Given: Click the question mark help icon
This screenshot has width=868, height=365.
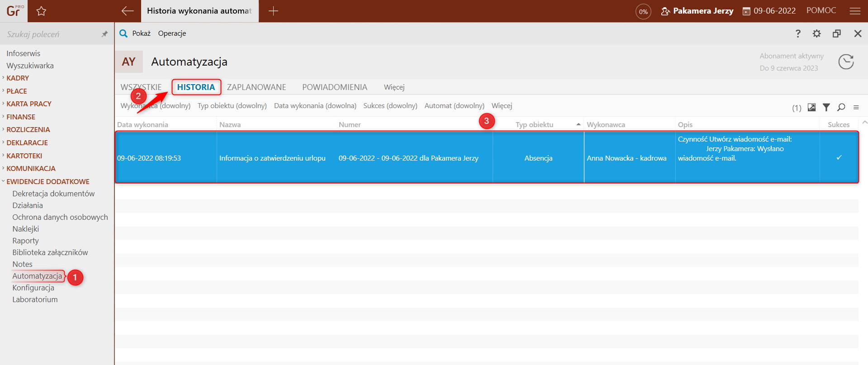Looking at the screenshot, I should tap(798, 33).
